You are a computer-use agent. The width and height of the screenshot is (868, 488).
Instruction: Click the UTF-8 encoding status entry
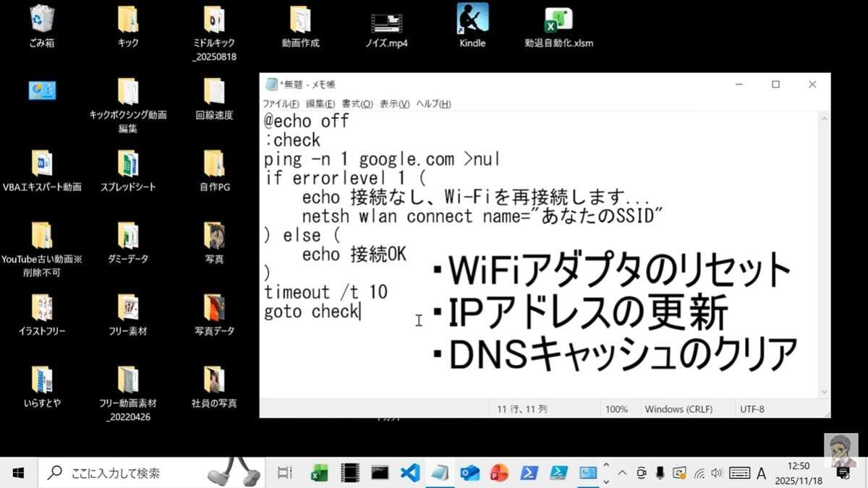pyautogui.click(x=752, y=409)
